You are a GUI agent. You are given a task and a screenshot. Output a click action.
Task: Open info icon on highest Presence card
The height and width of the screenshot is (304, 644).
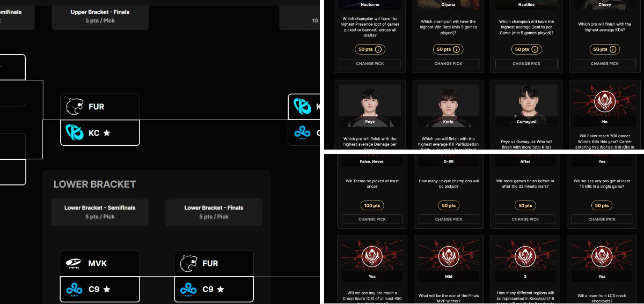click(x=378, y=49)
